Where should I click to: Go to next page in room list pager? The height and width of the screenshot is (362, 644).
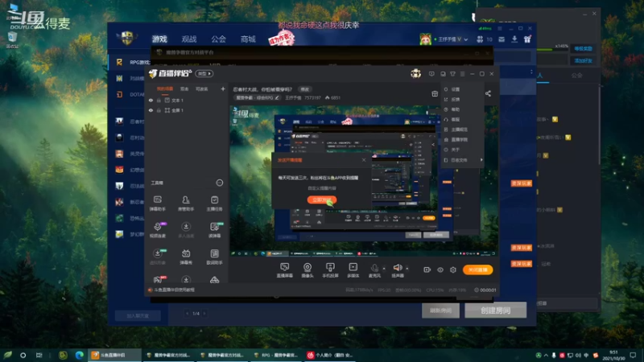(204, 314)
